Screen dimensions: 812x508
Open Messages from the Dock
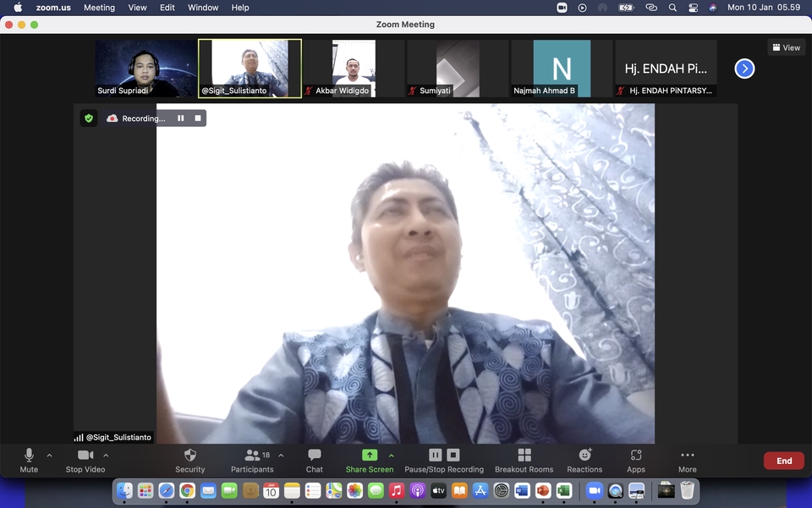[x=376, y=490]
